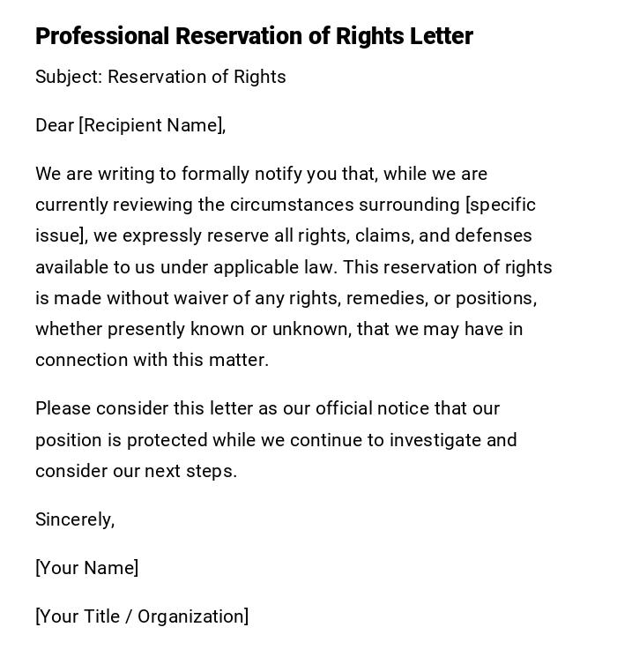Click the 'Sincerely,' closing line
Screen dimensions: 617x672
click(x=75, y=519)
